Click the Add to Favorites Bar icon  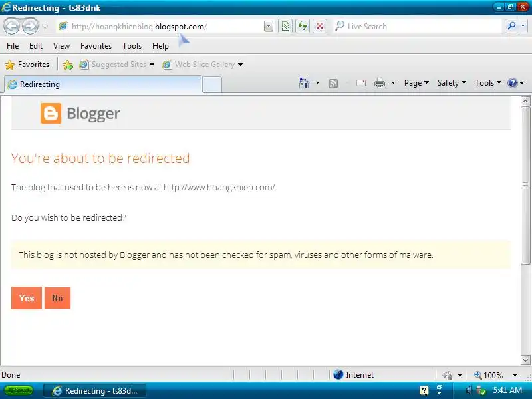pyautogui.click(x=68, y=65)
